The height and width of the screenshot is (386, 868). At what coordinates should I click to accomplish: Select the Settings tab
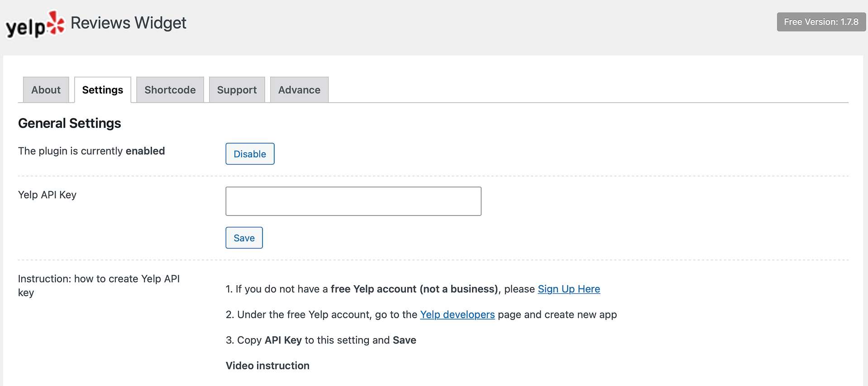point(103,90)
